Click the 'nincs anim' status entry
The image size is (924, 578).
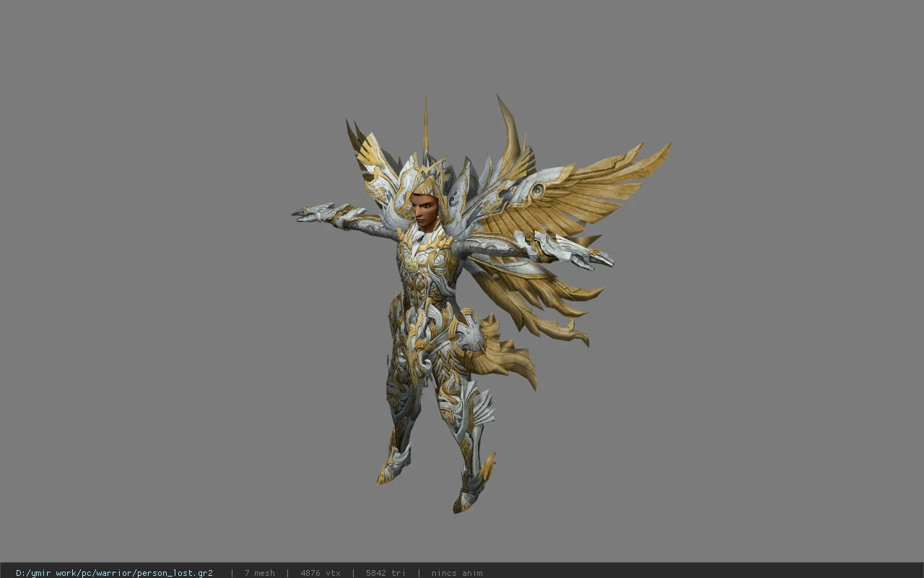(x=457, y=573)
